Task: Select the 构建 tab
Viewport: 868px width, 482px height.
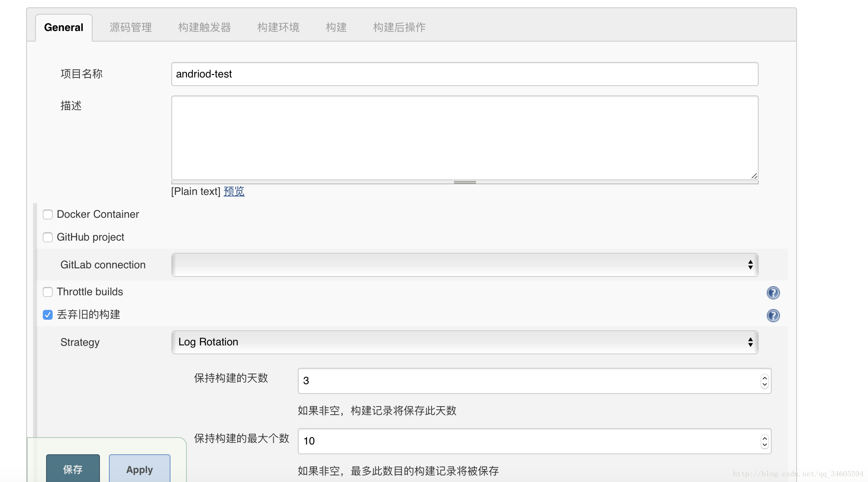Action: pos(336,27)
